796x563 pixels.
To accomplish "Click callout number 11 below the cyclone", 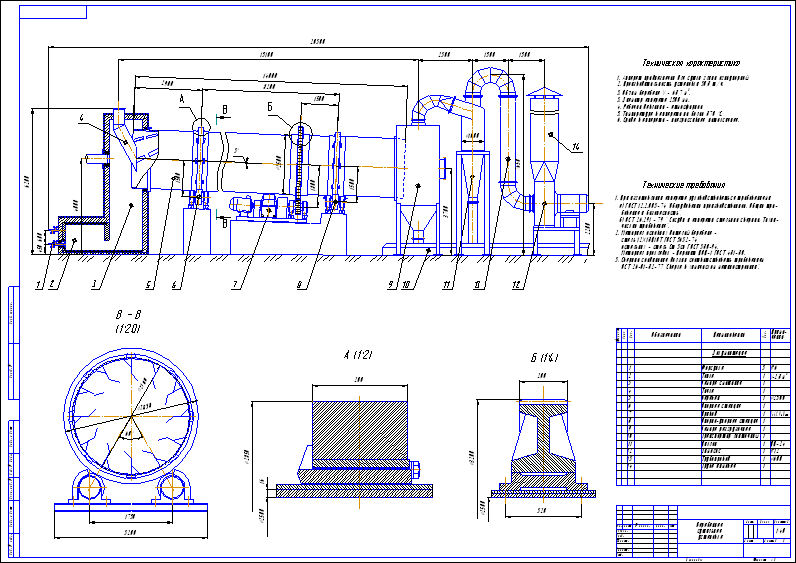I will coord(447,285).
